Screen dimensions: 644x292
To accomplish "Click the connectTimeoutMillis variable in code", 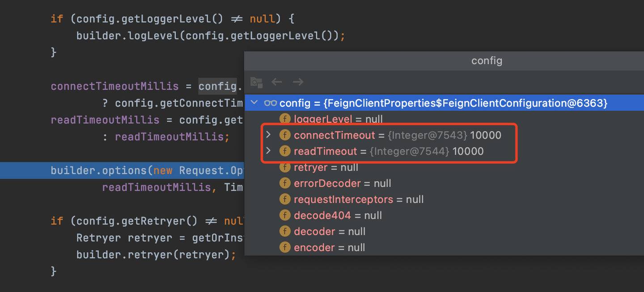I will 114,86.
